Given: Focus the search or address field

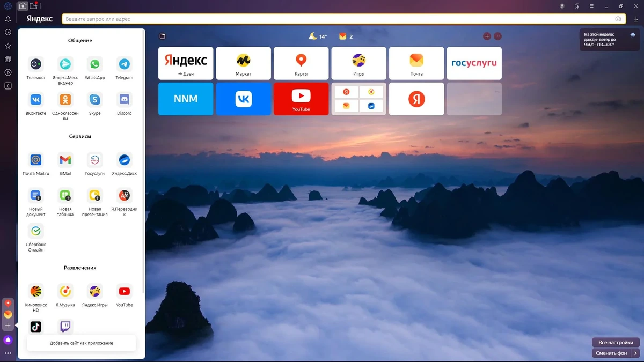Looking at the screenshot, I should coord(343,19).
